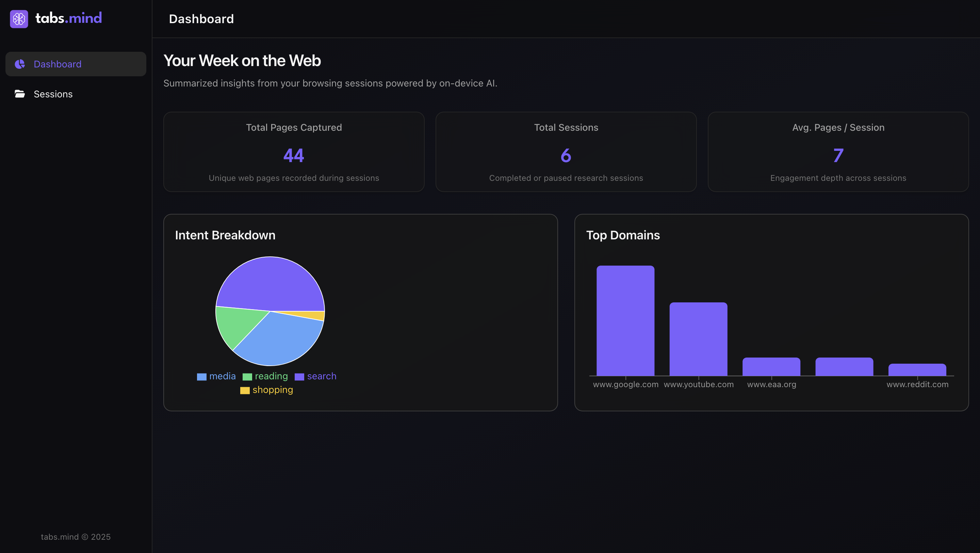This screenshot has width=980, height=553.
Task: Click the Sessions folder icon
Action: click(20, 94)
